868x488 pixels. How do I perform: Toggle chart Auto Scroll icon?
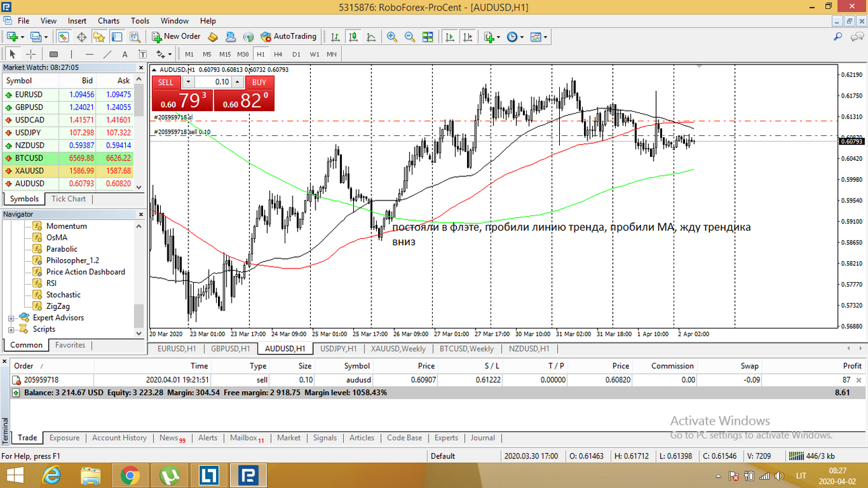pyautogui.click(x=449, y=36)
